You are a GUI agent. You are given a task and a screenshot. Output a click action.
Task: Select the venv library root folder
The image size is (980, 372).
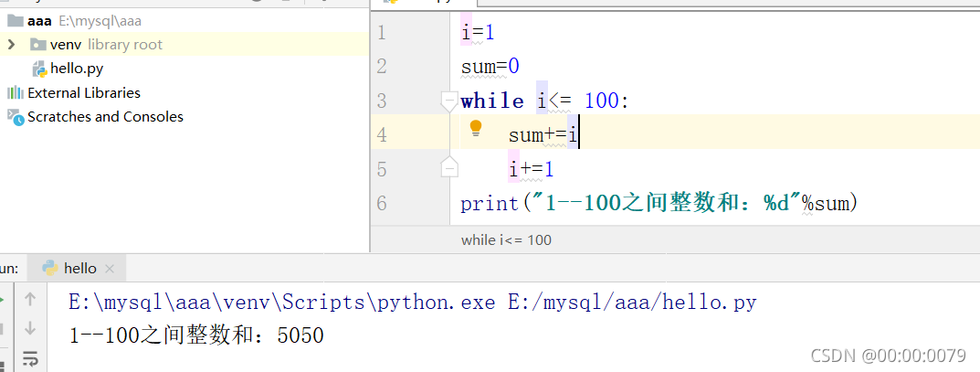pos(96,45)
